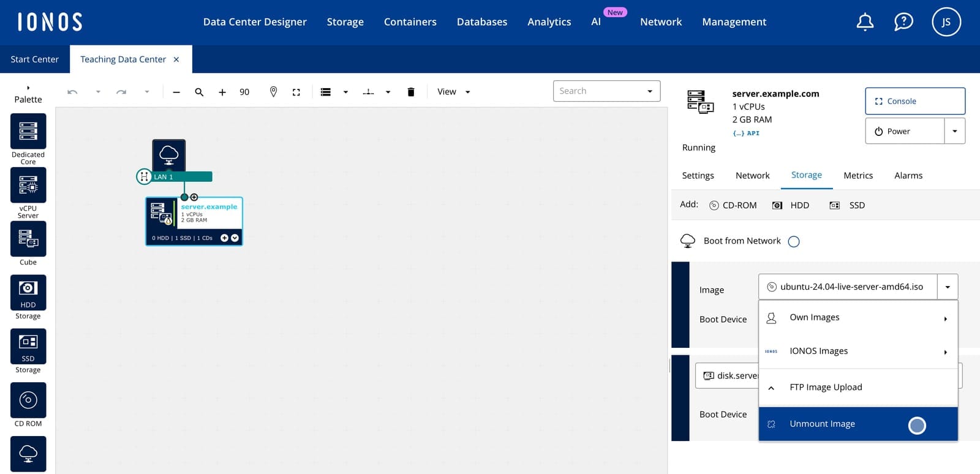The width and height of the screenshot is (980, 474).
Task: Open the redo history dropdown arrow
Action: (147, 92)
